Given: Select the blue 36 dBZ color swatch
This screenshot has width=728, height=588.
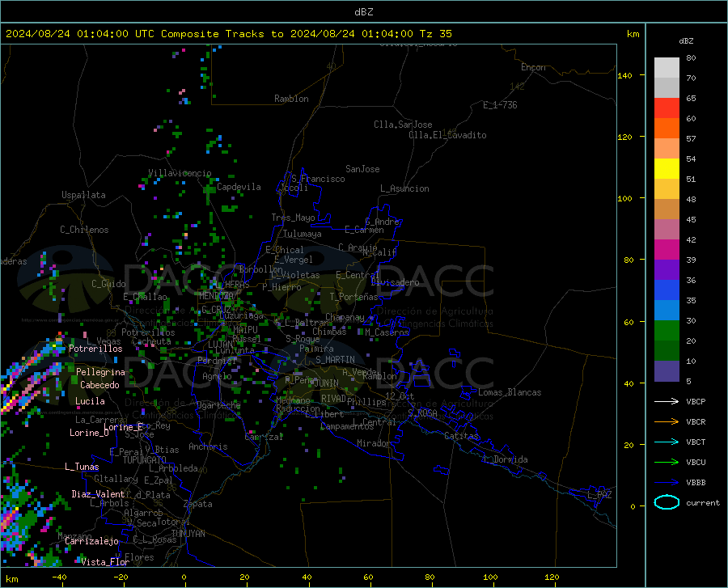Looking at the screenshot, I should point(667,290).
